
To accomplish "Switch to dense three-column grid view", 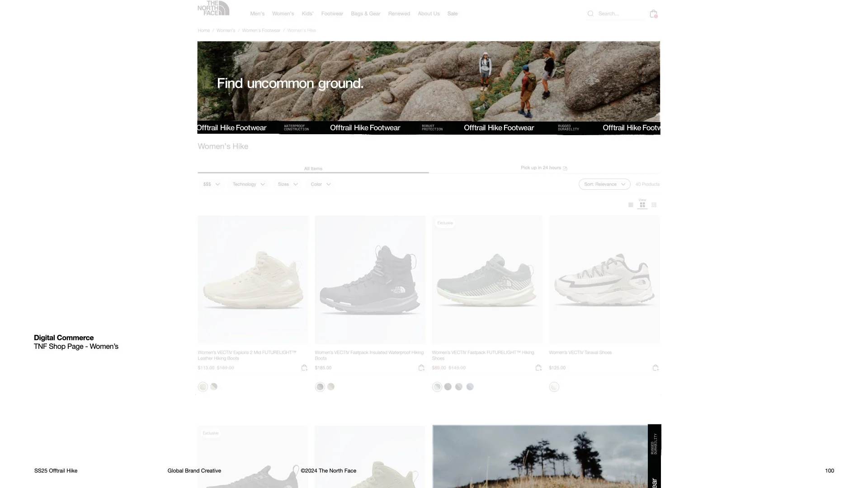I will tap(654, 205).
